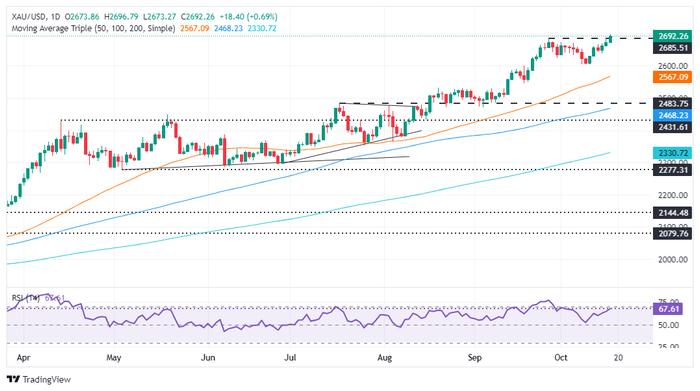Select the Oct date marker on time axis

pos(561,358)
